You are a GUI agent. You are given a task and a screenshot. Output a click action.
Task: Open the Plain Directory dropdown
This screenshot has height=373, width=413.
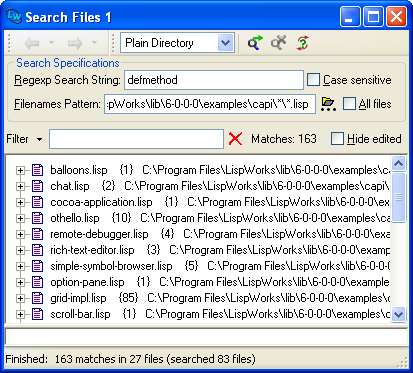[x=226, y=43]
